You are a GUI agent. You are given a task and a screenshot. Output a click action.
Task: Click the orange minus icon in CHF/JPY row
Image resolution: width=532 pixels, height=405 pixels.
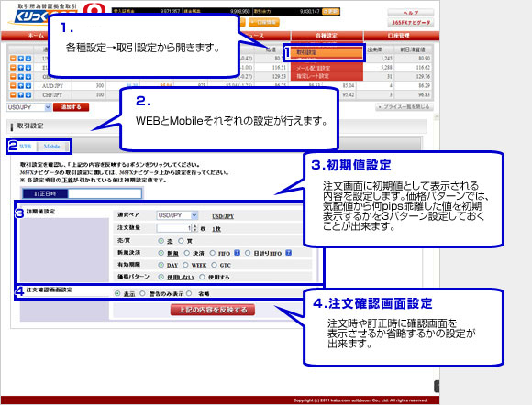13,95
